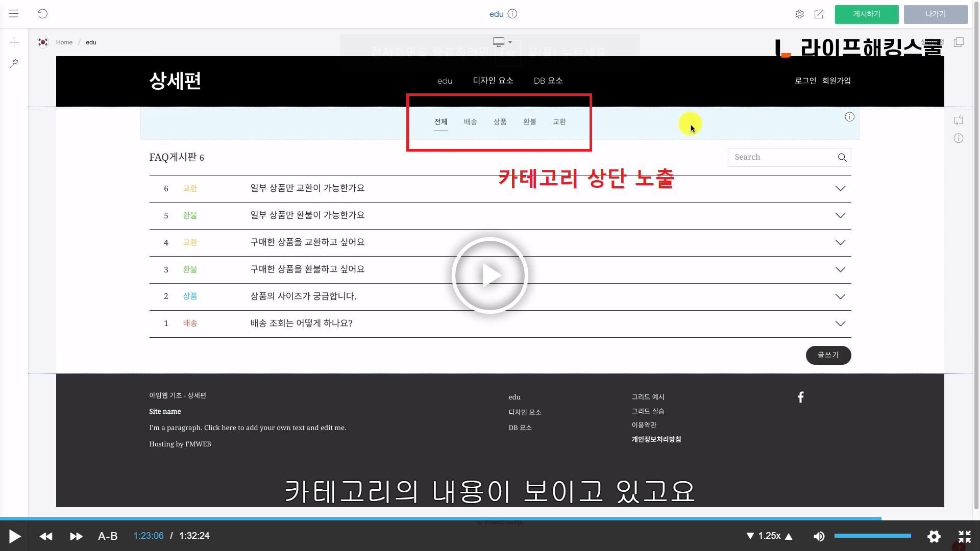
Task: Click the search magnifier icon
Action: coord(842,158)
